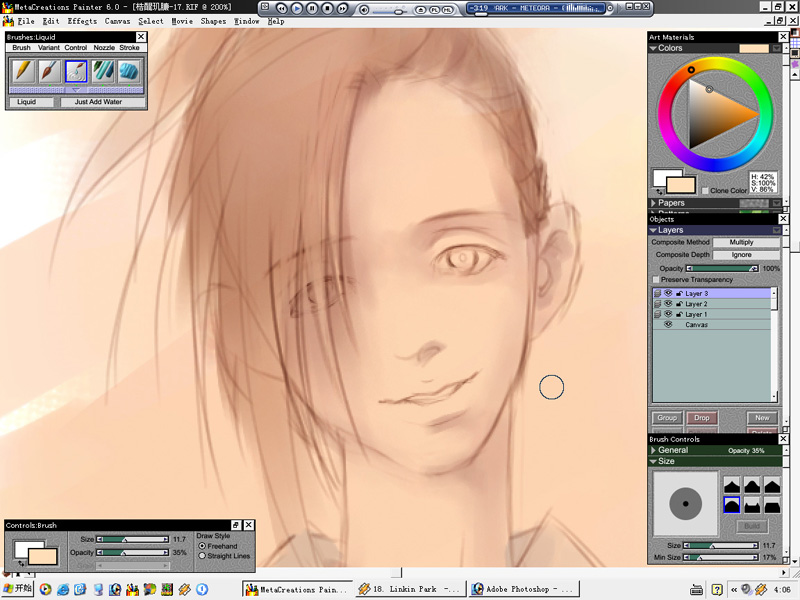800x600 pixels.
Task: Select Layer 2 in layers list
Action: (x=712, y=304)
